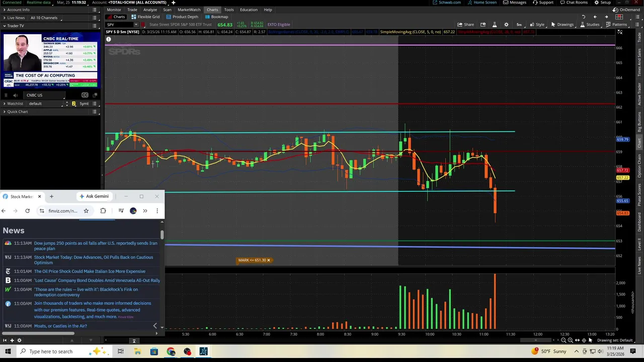Open the Studies menu
Viewport: 644px width, 362px height.
pyautogui.click(x=590, y=25)
